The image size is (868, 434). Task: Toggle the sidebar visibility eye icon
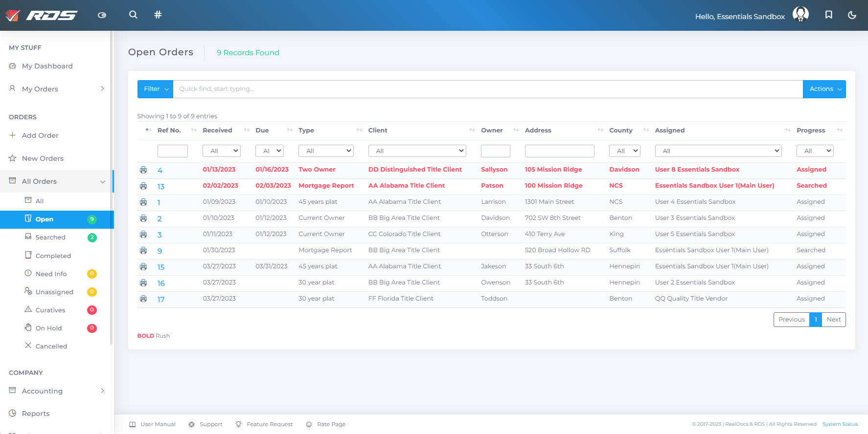[x=102, y=15]
